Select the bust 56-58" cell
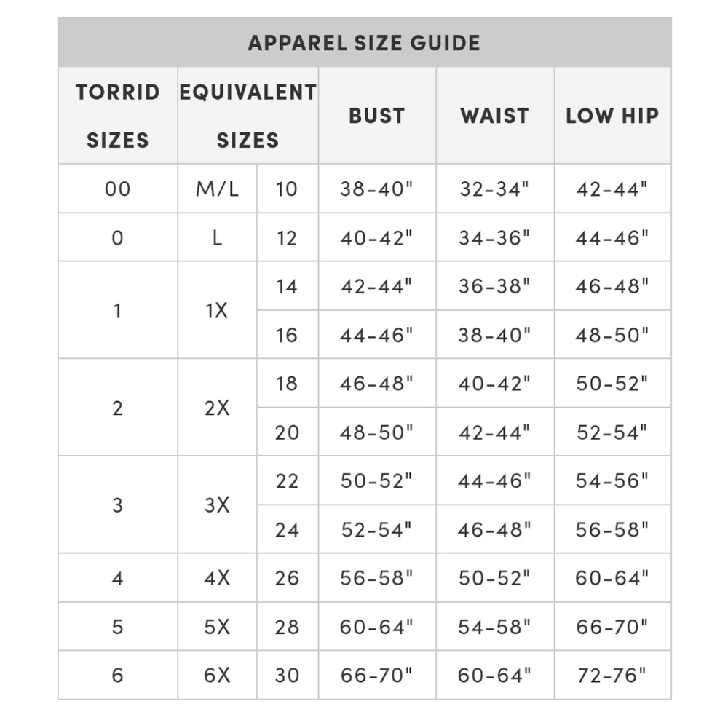728x728 pixels. [x=377, y=578]
